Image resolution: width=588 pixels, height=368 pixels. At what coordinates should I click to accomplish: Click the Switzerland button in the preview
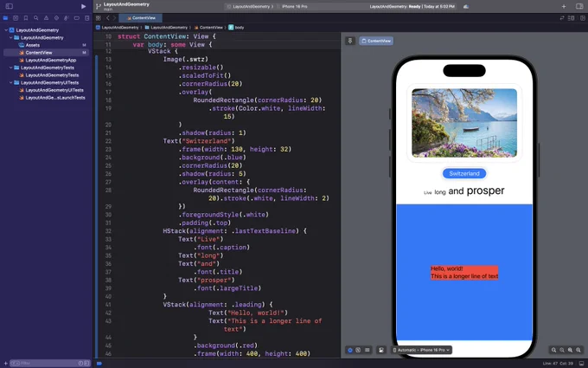point(464,173)
